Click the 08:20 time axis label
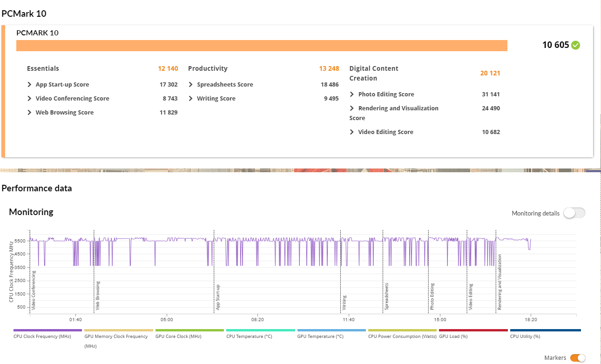Viewport: 601px width, 364px height. tap(257, 320)
